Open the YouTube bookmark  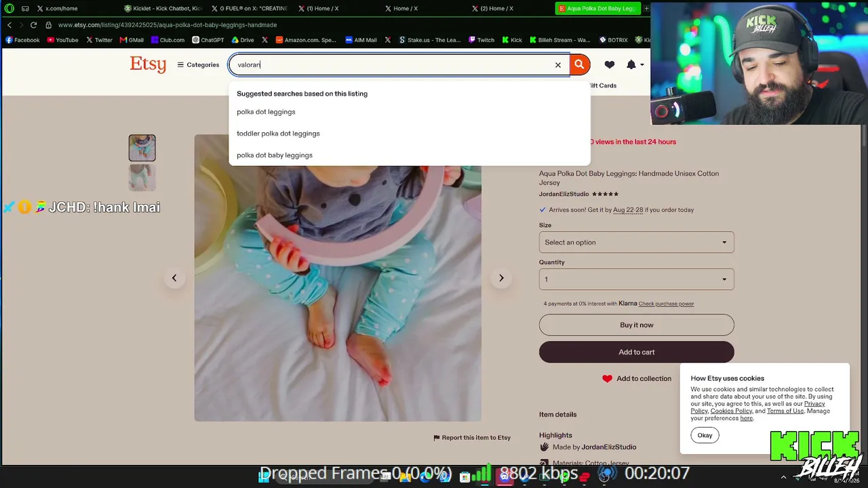[62, 40]
